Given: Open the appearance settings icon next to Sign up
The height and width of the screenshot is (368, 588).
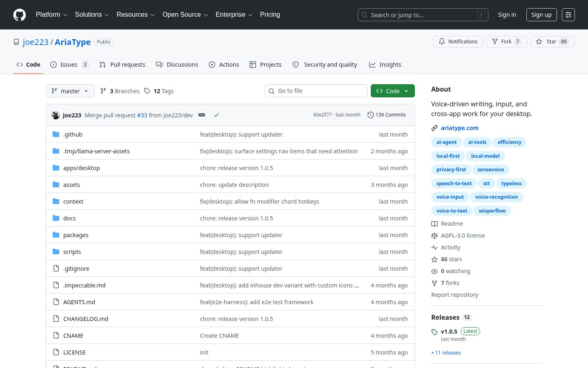Looking at the screenshot, I should 568,15.
